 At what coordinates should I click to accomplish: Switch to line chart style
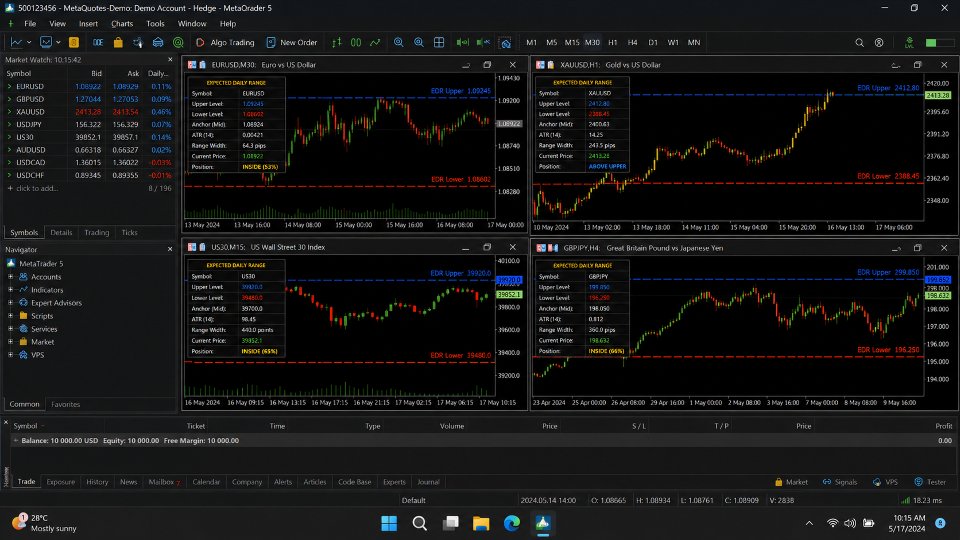[375, 42]
